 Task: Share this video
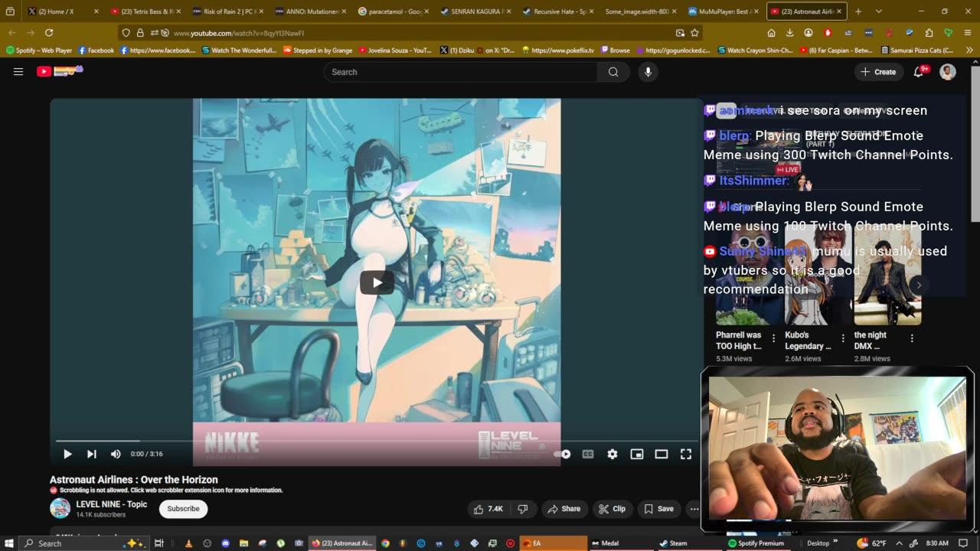pos(564,509)
